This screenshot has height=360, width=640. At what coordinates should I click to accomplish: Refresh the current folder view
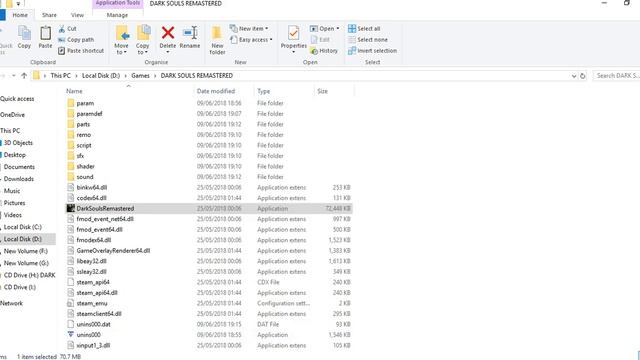coord(582,76)
